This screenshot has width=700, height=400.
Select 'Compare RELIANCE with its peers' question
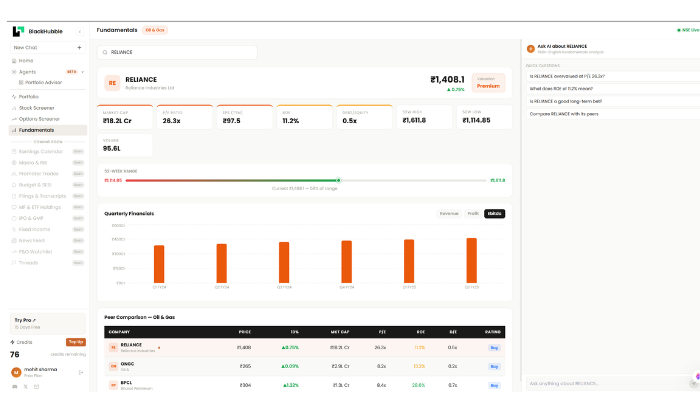[x=567, y=113]
